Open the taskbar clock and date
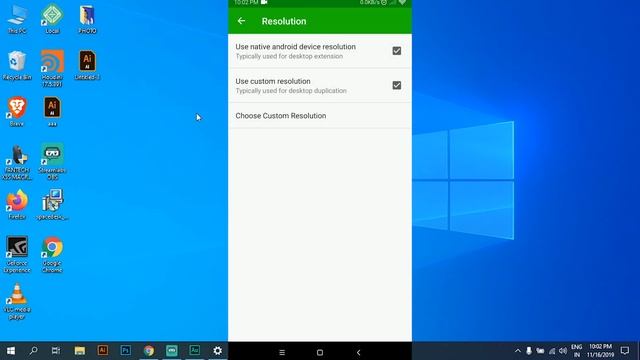This screenshot has height=360, width=640. click(x=600, y=351)
